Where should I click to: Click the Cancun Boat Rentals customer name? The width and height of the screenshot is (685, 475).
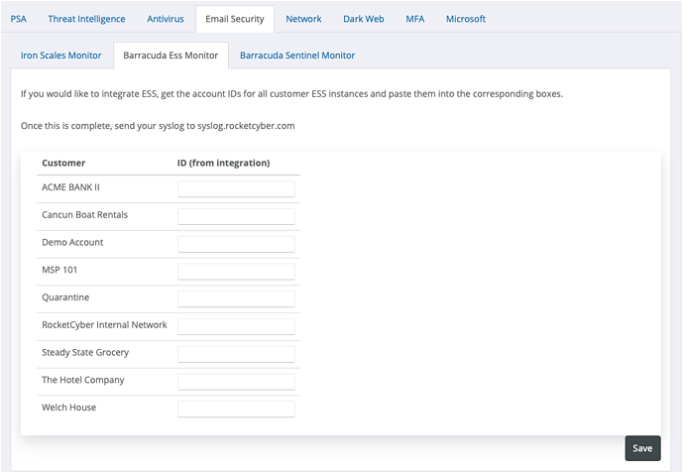coord(85,215)
